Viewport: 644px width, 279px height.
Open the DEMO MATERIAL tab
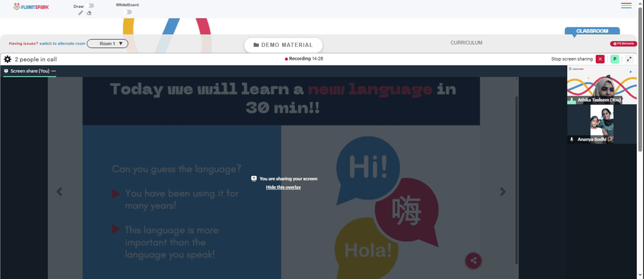click(283, 45)
